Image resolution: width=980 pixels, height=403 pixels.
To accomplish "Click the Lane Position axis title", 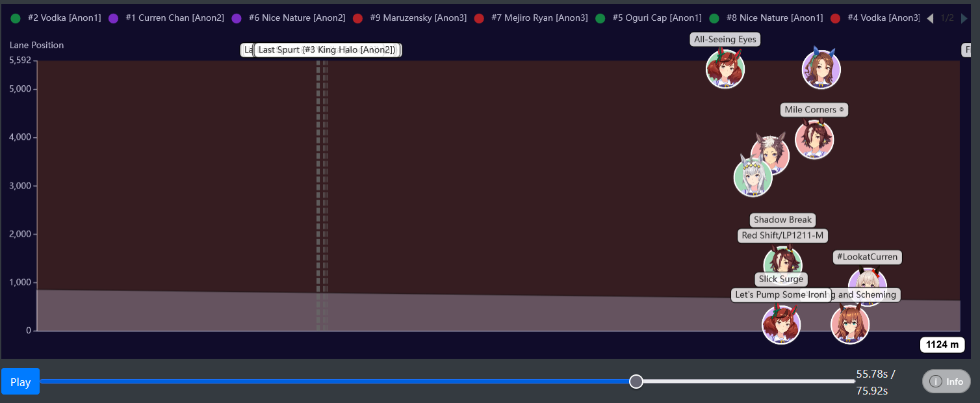I will pyautogui.click(x=36, y=45).
